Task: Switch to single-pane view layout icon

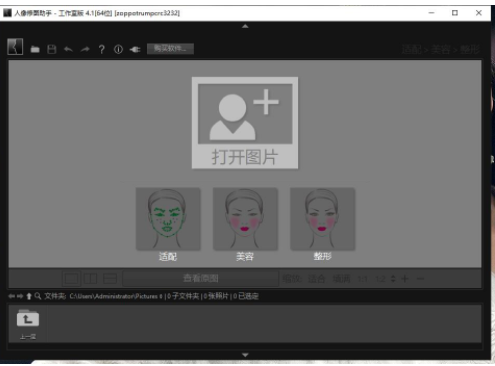Action: pos(71,278)
